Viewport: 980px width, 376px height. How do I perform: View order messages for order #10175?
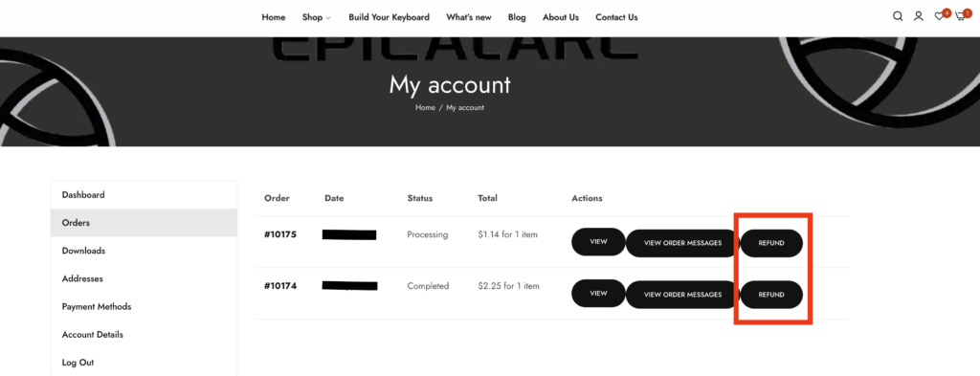click(x=682, y=243)
